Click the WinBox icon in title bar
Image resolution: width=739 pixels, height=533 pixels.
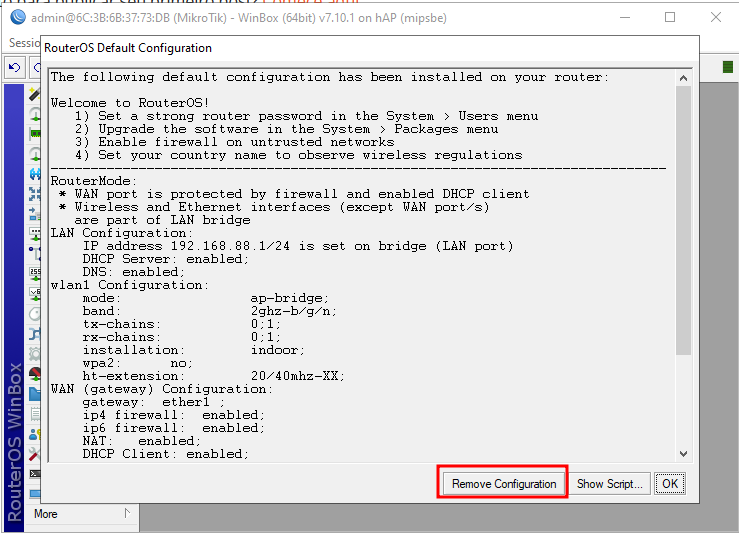click(15, 17)
